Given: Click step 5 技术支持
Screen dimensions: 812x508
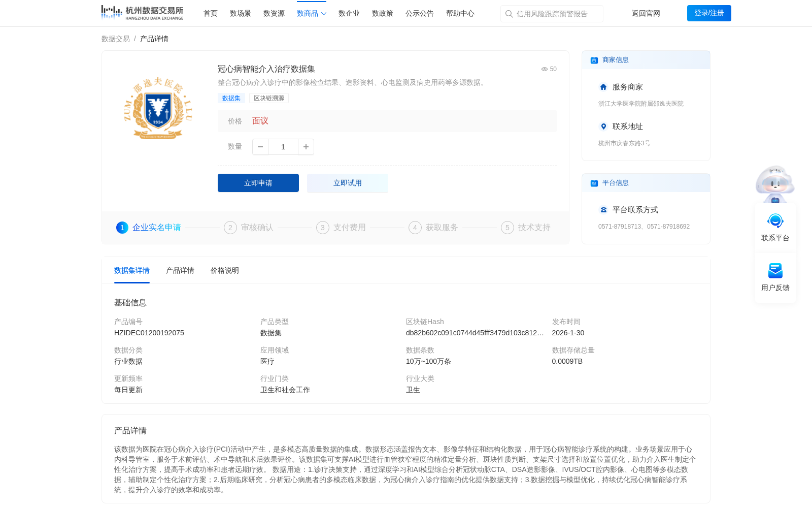Looking at the screenshot, I should click(x=526, y=228).
